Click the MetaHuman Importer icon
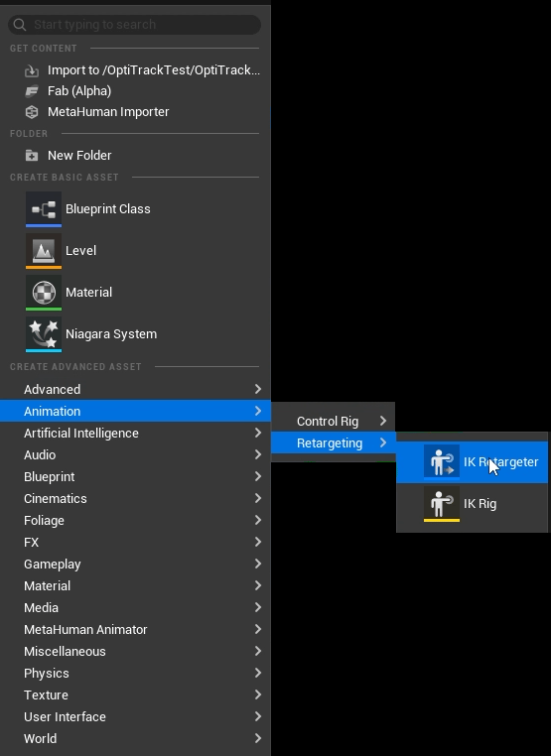 click(32, 112)
